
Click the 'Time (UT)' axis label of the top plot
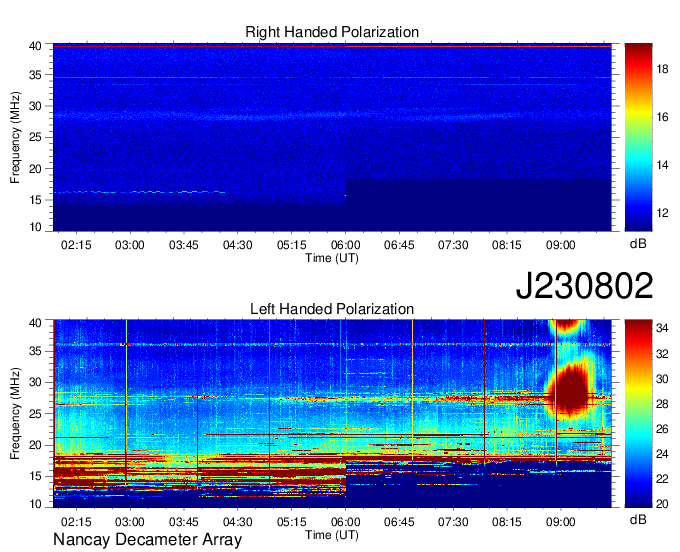coord(332,258)
